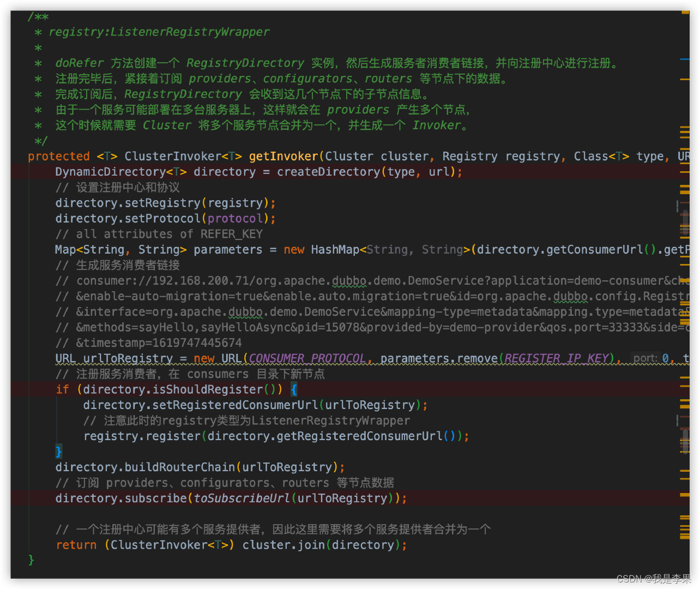The height and width of the screenshot is (589, 700).
Task: Click directory.buildRouterChain(urlToRegistry) line
Action: pyautogui.click(x=200, y=467)
